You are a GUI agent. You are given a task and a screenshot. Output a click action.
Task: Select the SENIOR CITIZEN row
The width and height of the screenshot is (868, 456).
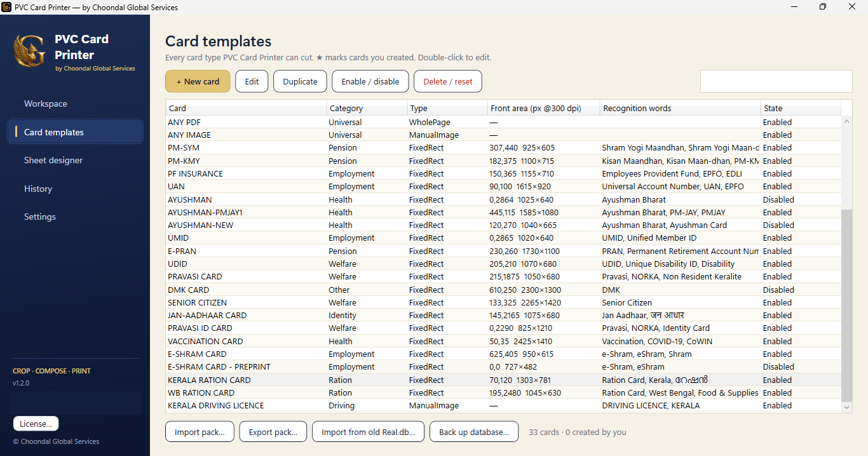pos(503,302)
